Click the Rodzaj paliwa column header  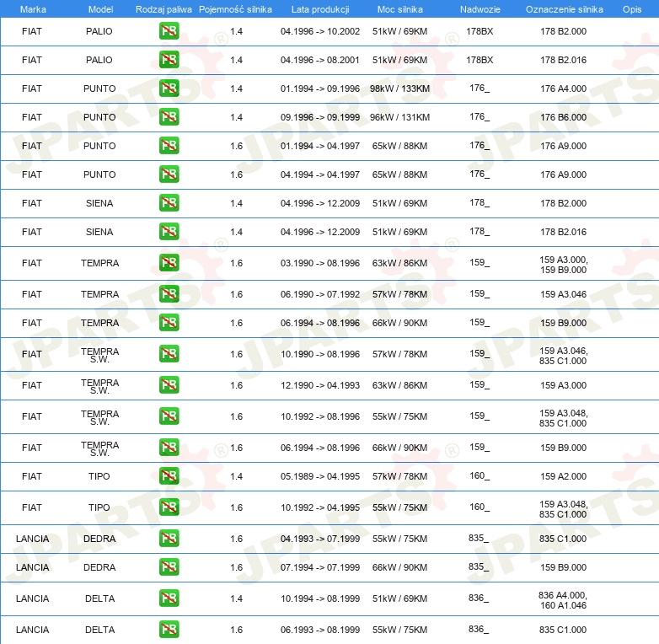(x=163, y=9)
